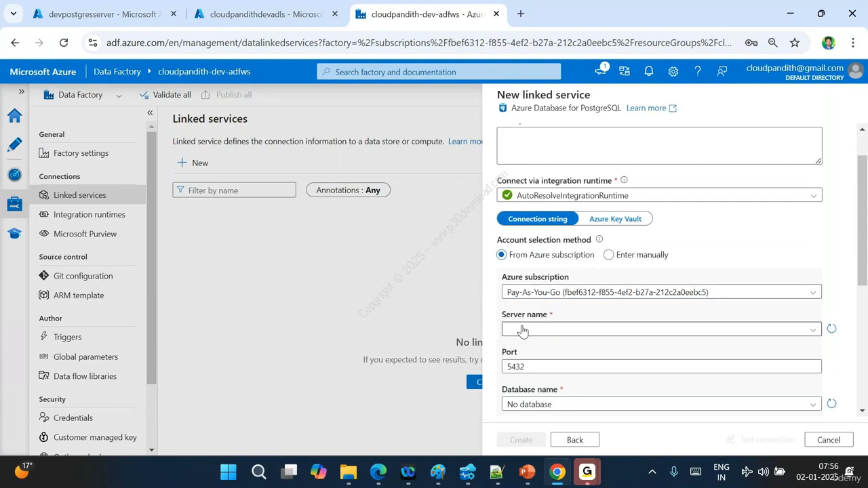The image size is (868, 488).
Task: Open Microsoft Edge from taskbar
Action: (x=378, y=472)
